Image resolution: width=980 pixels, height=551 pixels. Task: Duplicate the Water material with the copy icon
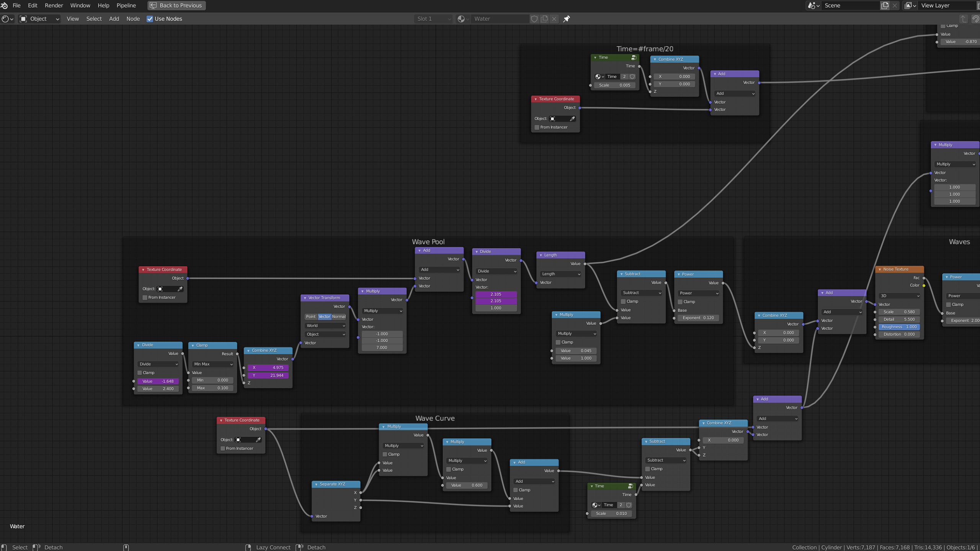[544, 19]
